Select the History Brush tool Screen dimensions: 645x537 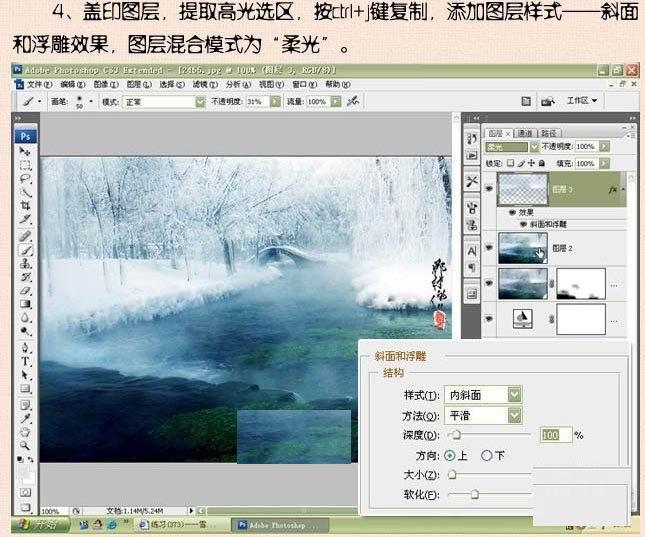[x=25, y=277]
